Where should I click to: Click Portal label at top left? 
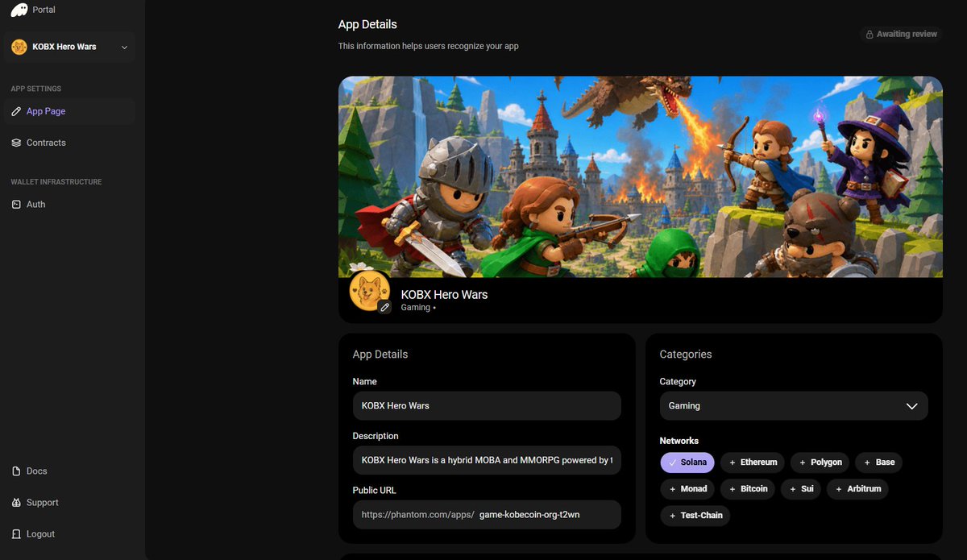[x=44, y=10]
